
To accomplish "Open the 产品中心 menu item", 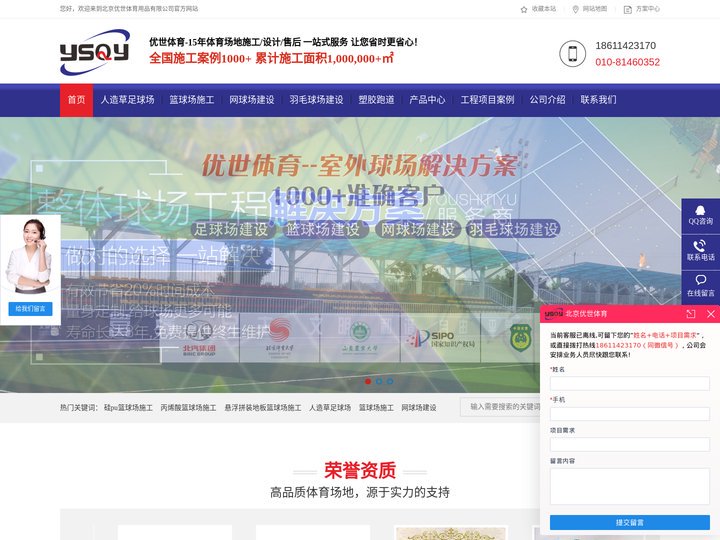I will [x=427, y=100].
